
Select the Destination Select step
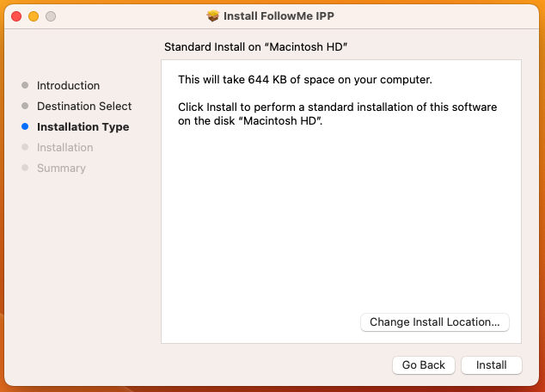84,106
